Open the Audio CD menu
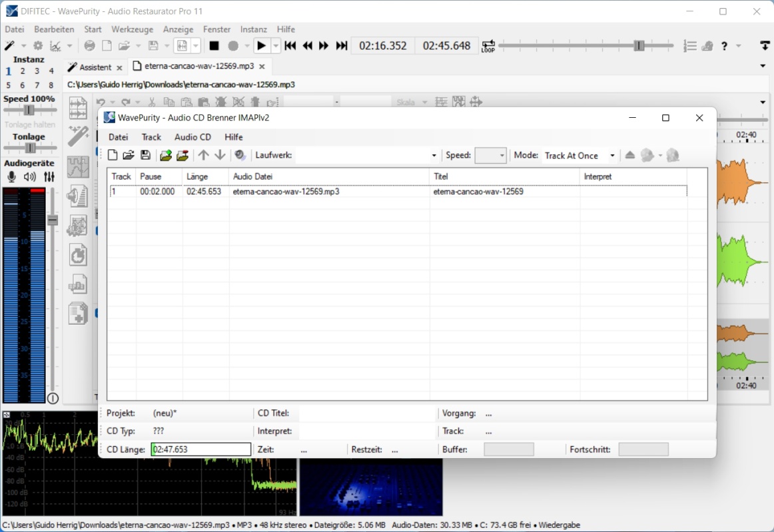This screenshot has height=532, width=774. pos(193,137)
